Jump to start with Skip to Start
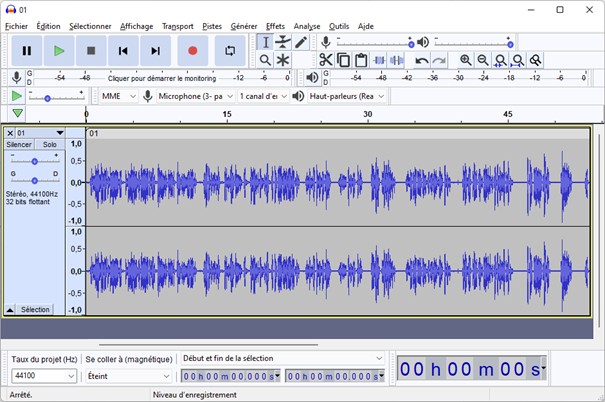The height and width of the screenshot is (402, 605). click(x=123, y=50)
